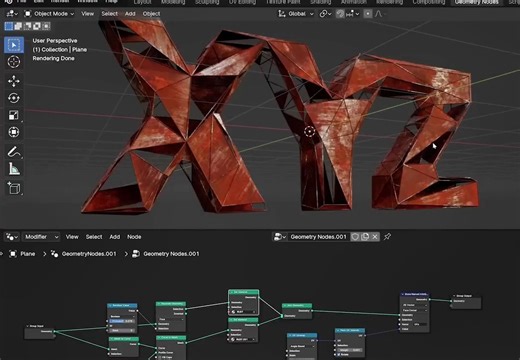Set selection mode to 'Set new selection'
This screenshot has width=520, height=360.
coord(9,26)
